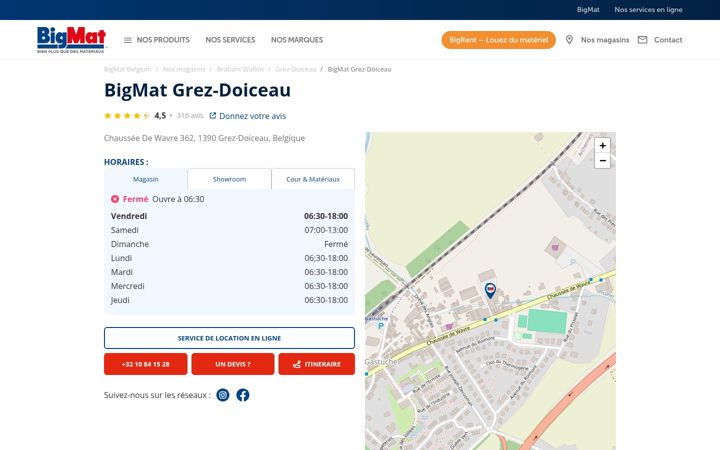The height and width of the screenshot is (450, 720).
Task: Click the BigMat link in top bar
Action: [588, 10]
